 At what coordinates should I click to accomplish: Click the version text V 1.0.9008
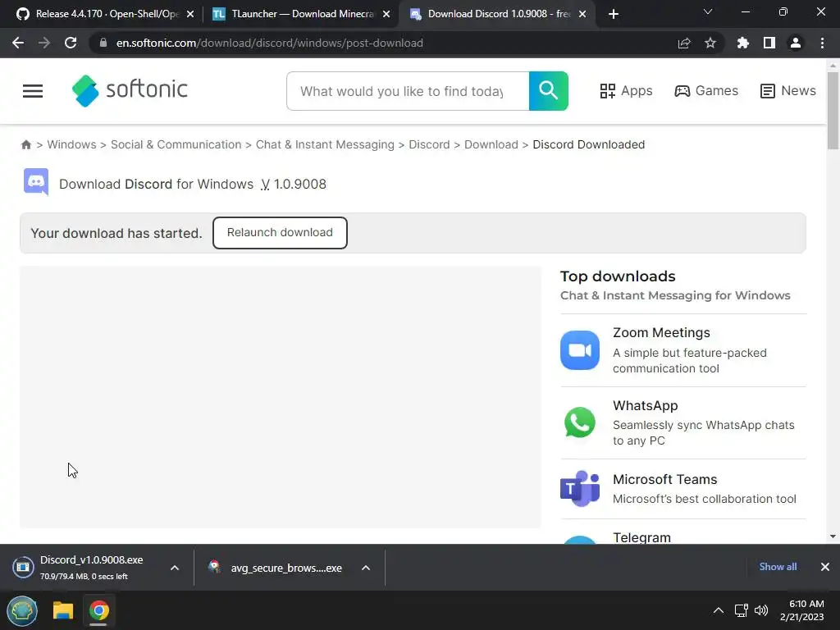[x=294, y=184]
